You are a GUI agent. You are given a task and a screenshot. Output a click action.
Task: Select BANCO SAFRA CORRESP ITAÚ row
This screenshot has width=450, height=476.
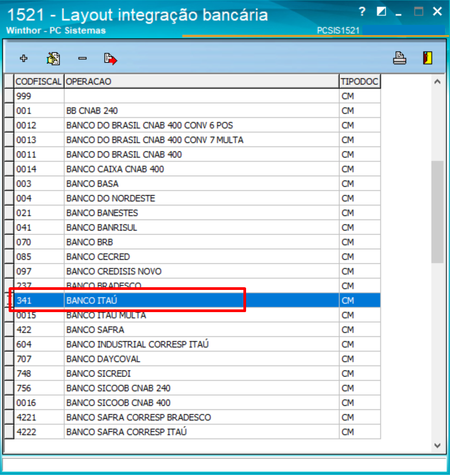[193, 432]
